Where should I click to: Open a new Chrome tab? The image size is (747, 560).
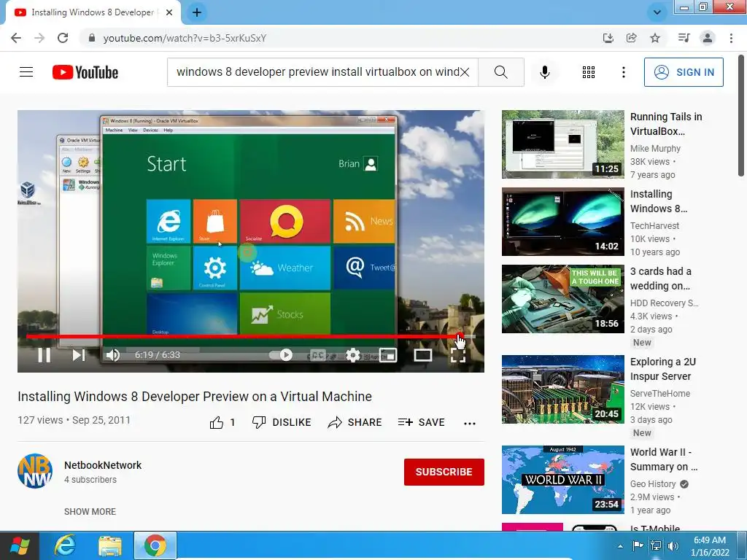[197, 12]
